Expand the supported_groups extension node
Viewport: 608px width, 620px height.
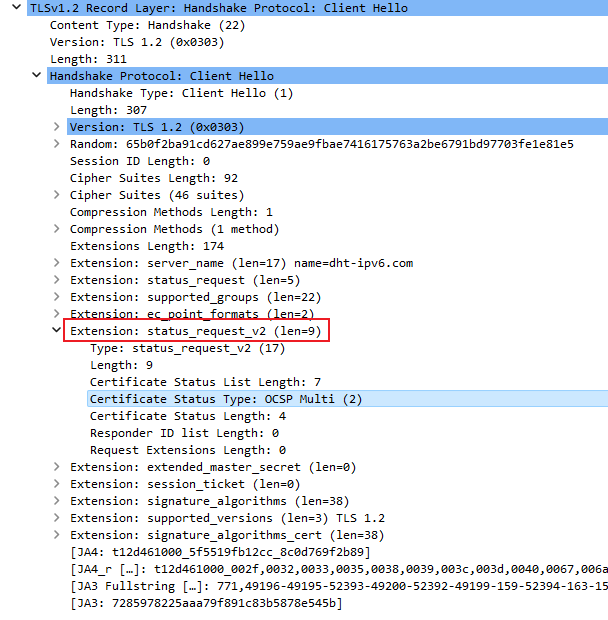(x=57, y=297)
